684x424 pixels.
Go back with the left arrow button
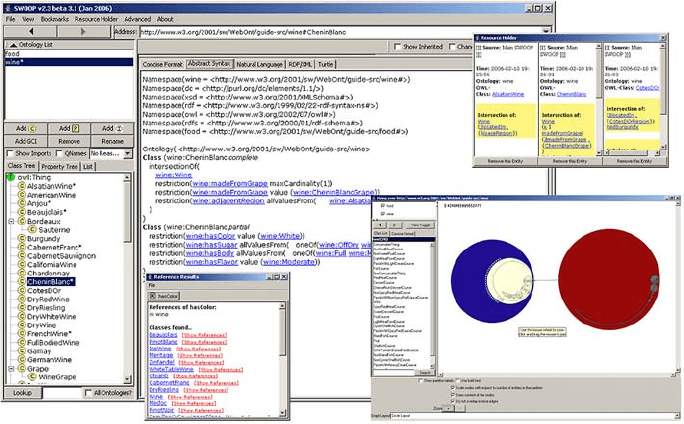(x=30, y=31)
